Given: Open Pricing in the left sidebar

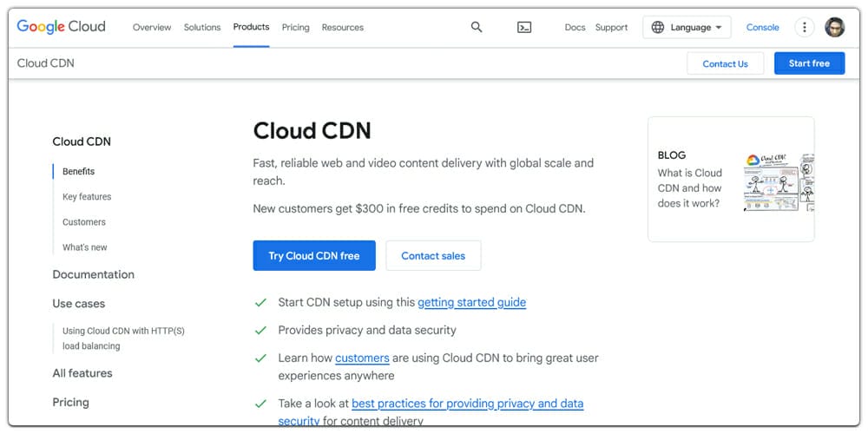Looking at the screenshot, I should point(71,403).
